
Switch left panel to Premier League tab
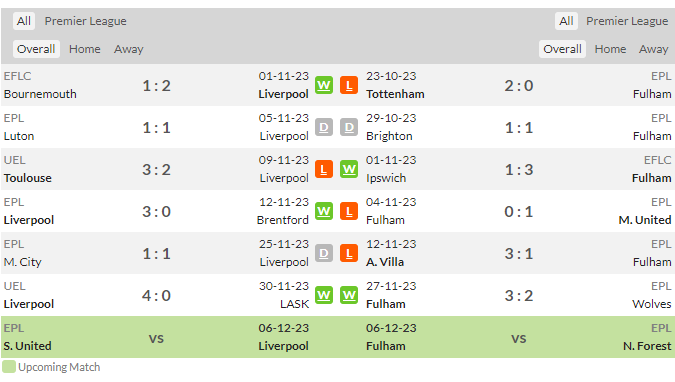point(85,21)
